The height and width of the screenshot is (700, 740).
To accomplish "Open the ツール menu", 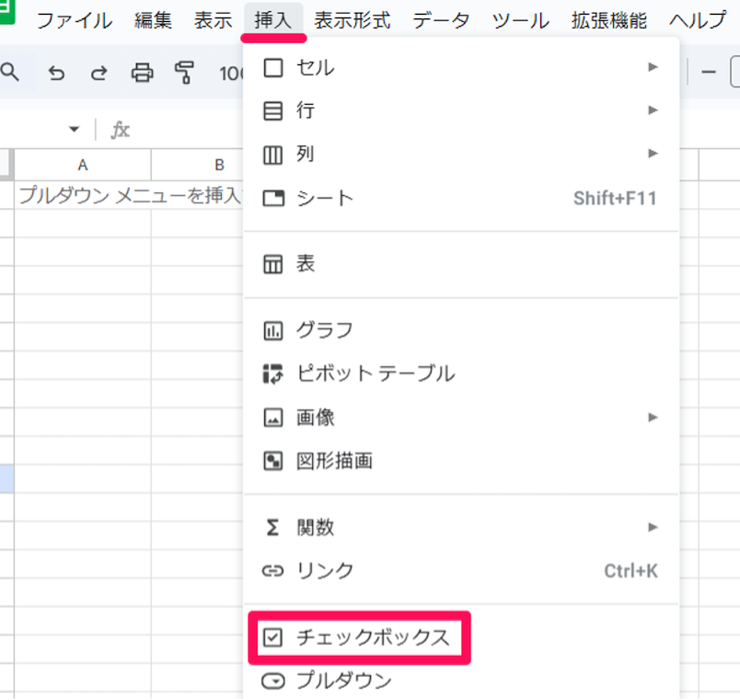I will 520,20.
